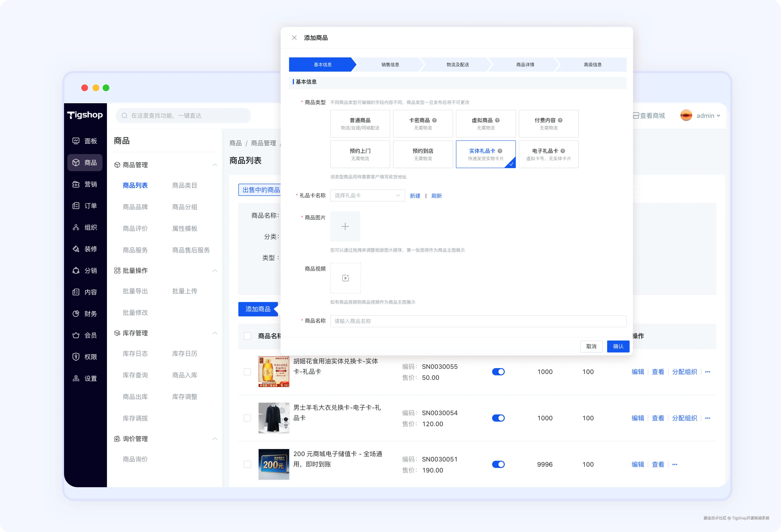Click the help icon beside 卡密商品
781x532 pixels.
(434, 120)
